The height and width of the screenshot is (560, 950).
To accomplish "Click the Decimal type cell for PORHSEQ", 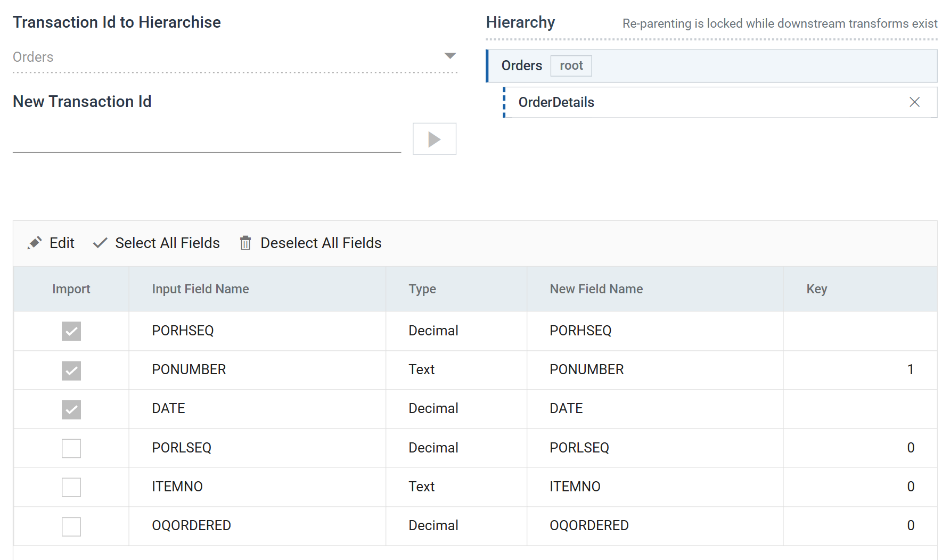I will point(456,331).
